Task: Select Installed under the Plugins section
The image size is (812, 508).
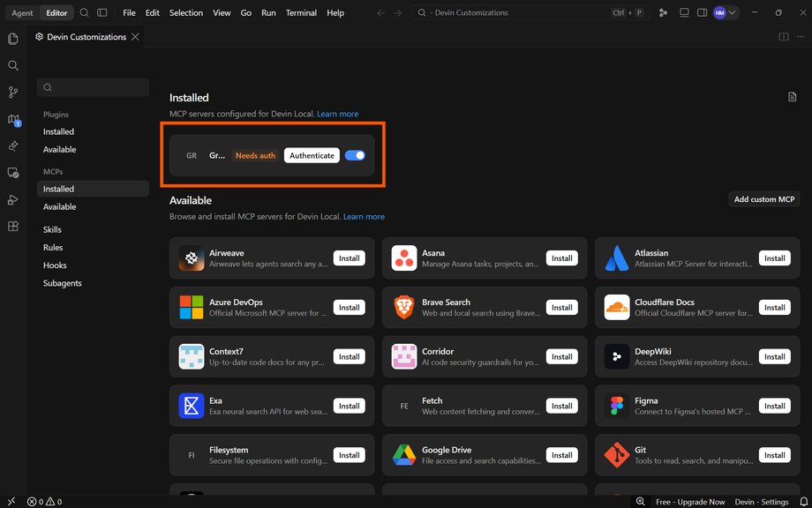Action: click(x=58, y=132)
